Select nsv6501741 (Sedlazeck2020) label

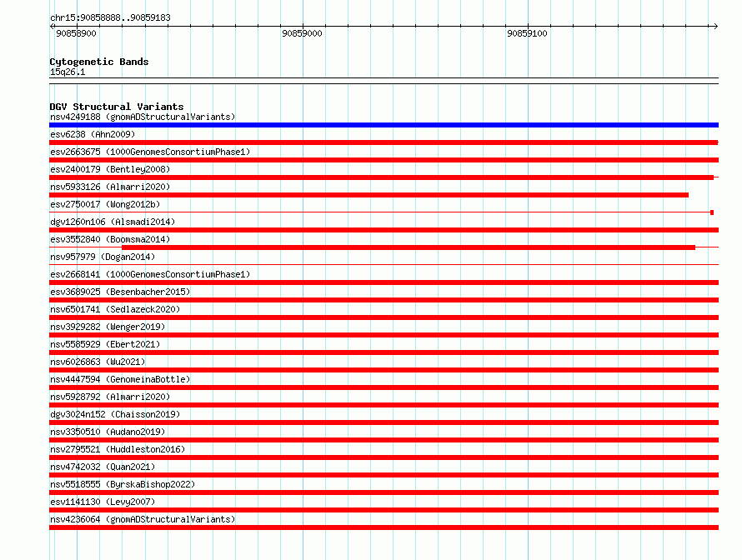(115, 309)
